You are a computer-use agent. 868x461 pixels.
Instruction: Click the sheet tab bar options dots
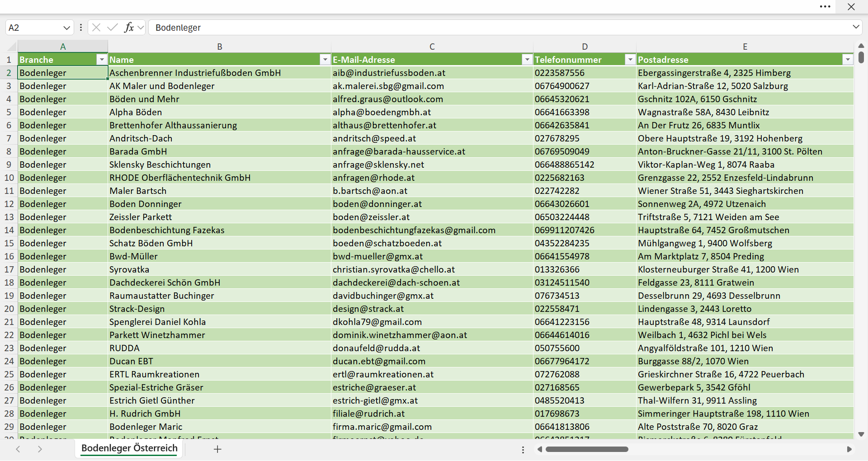tap(523, 450)
